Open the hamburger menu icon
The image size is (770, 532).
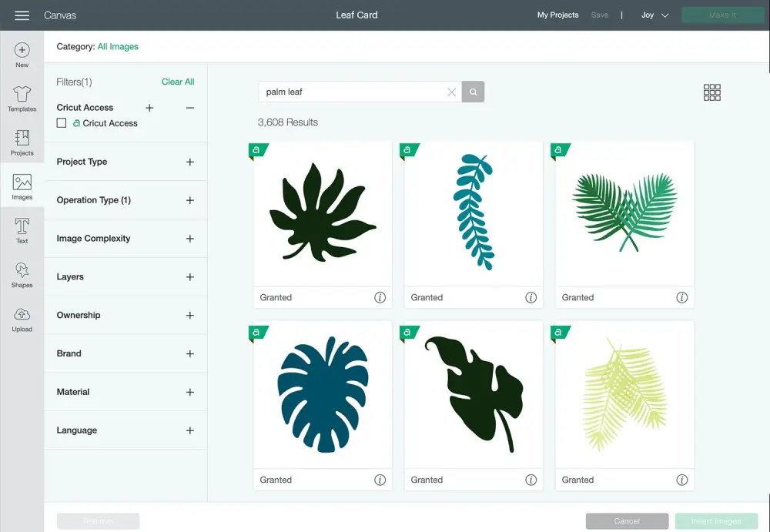coord(22,15)
